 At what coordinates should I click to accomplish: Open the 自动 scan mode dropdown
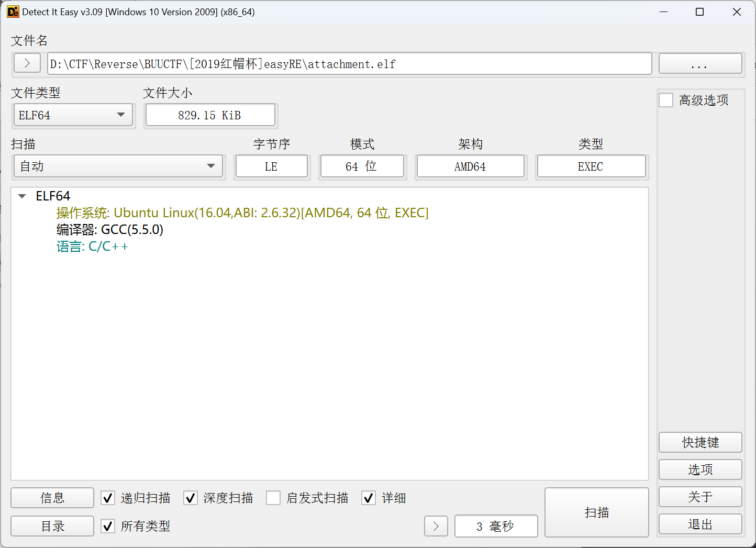[118, 166]
